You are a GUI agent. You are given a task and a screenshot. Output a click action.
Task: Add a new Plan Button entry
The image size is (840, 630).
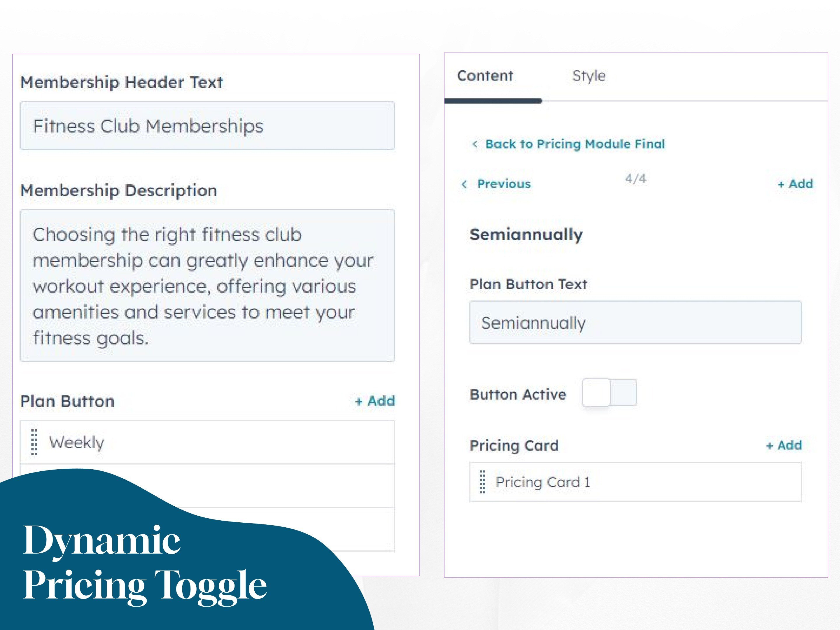[375, 401]
